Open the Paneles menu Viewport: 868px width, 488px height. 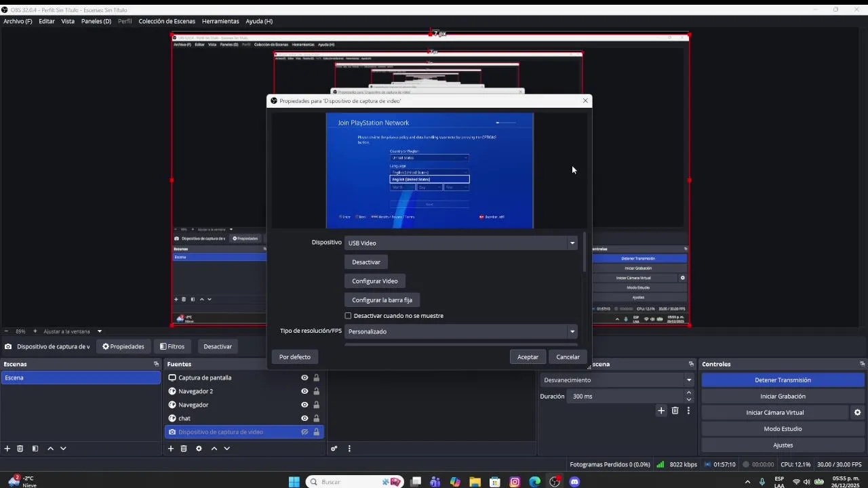tap(96, 21)
